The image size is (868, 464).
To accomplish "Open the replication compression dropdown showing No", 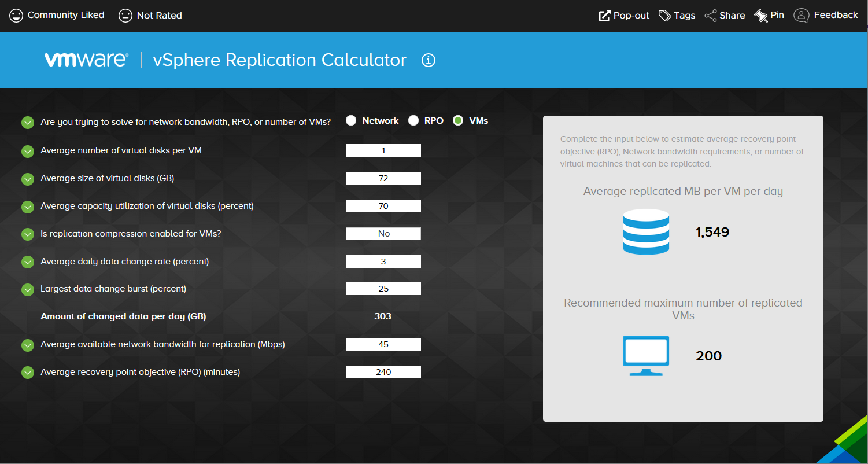I will pyautogui.click(x=383, y=234).
